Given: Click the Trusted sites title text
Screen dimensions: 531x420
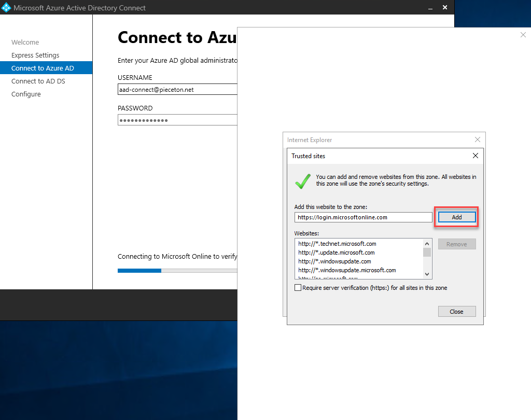Looking at the screenshot, I should 308,156.
